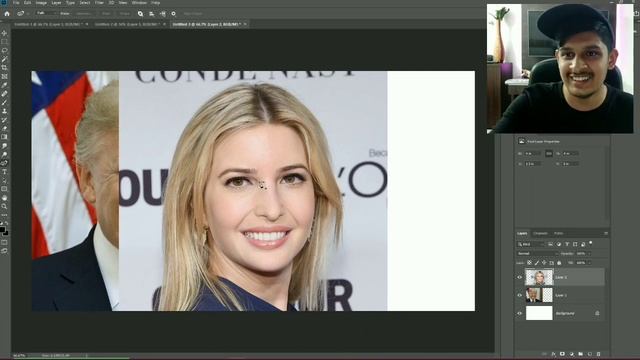Select the Crop tool
The height and width of the screenshot is (360, 640).
[x=4, y=67]
